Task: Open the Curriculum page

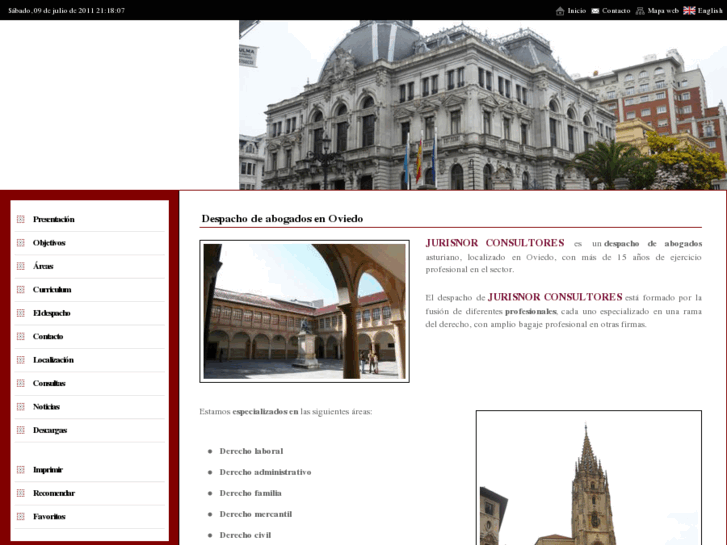Action: pyautogui.click(x=52, y=289)
